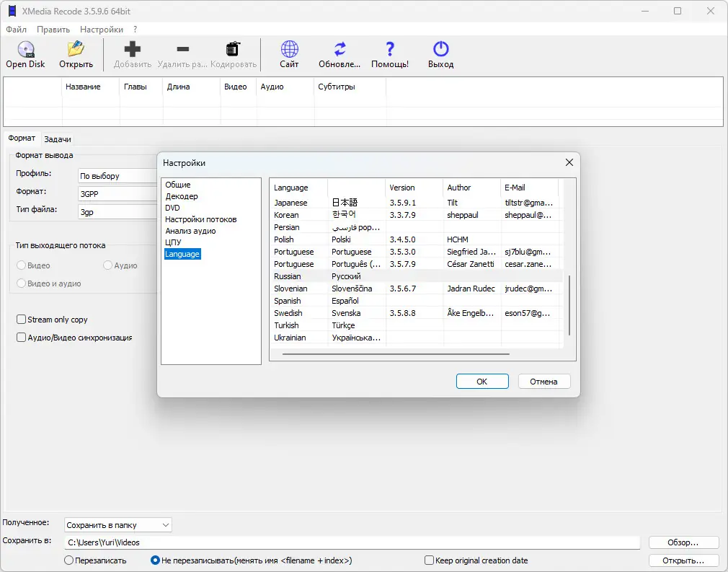This screenshot has width=728, height=572.
Task: Enable the Stream only copy checkbox
Action: (21, 320)
